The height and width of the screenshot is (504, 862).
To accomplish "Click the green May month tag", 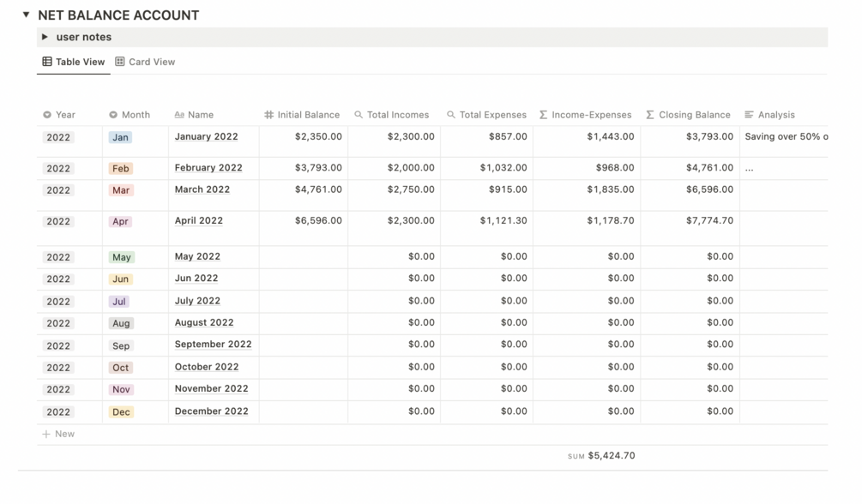I will pos(121,257).
